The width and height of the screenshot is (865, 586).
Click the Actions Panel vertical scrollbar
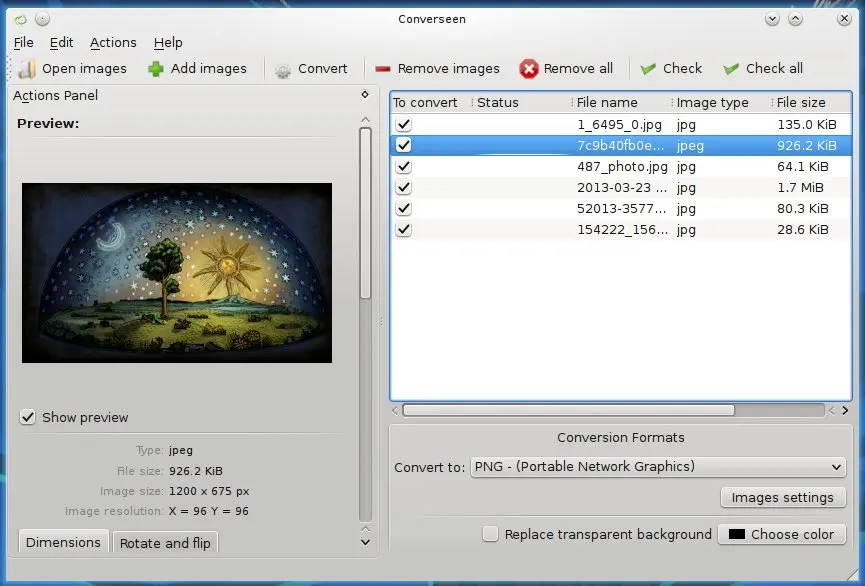point(365,213)
